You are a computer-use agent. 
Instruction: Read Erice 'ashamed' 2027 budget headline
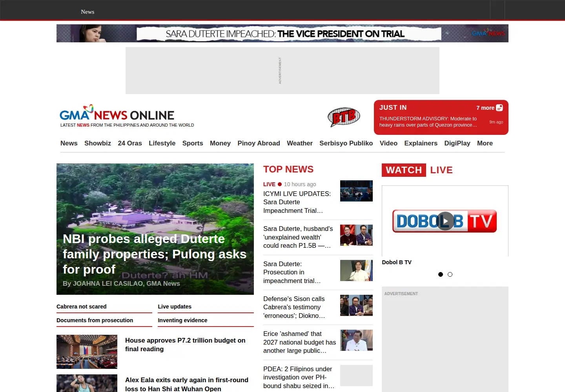click(x=300, y=342)
